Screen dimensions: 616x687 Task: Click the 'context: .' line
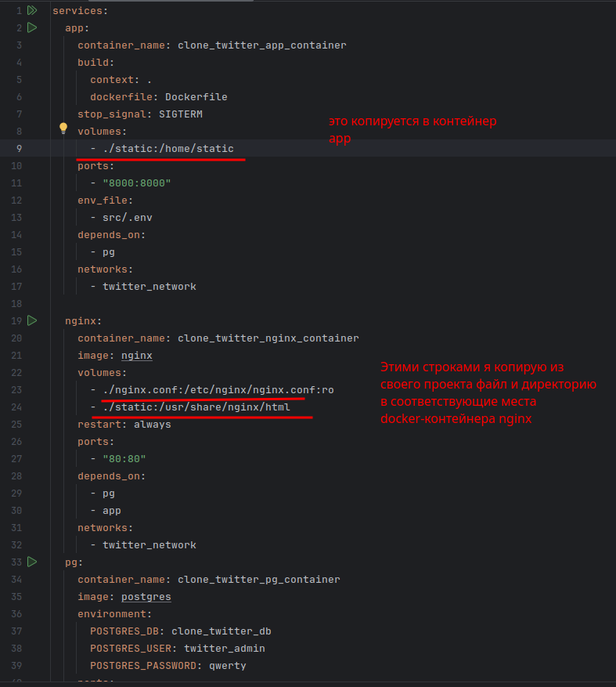click(x=121, y=80)
